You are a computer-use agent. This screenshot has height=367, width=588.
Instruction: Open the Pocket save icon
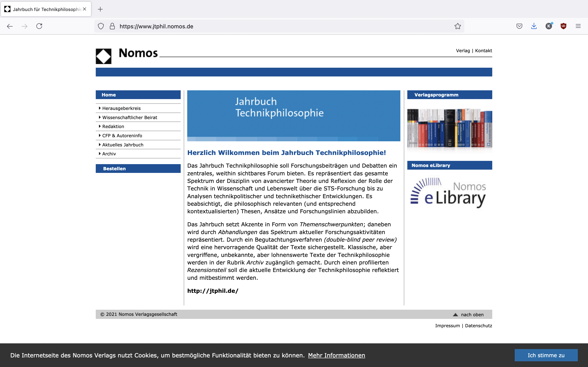pos(519,26)
